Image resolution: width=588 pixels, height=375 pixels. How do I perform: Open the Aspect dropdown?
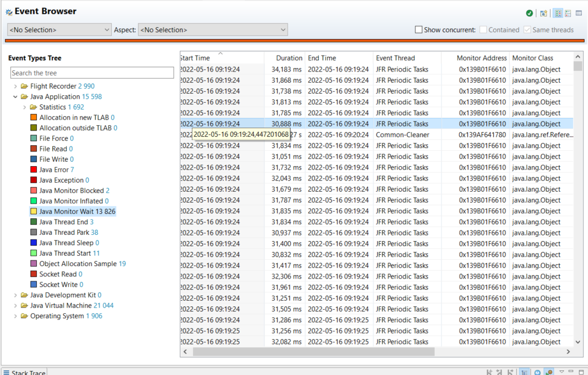pyautogui.click(x=213, y=30)
